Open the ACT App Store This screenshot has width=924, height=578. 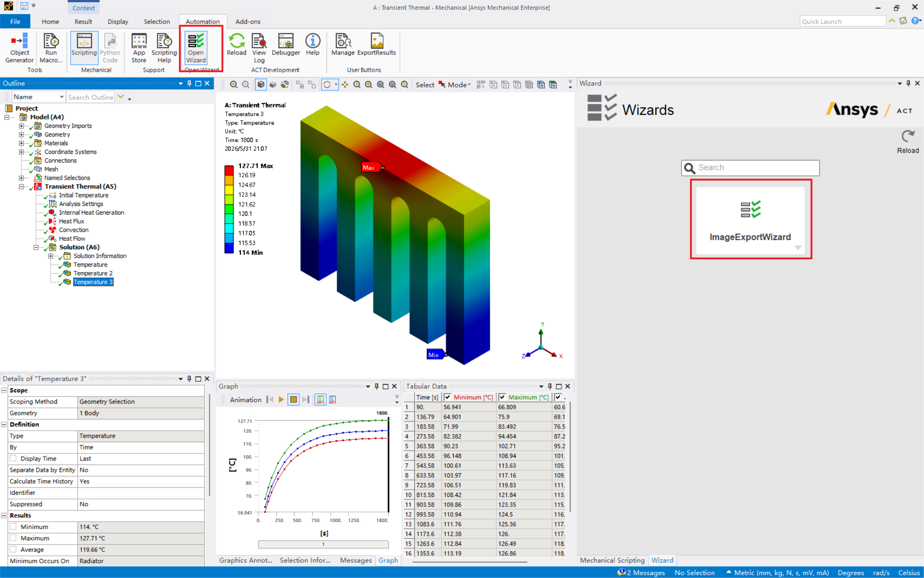139,48
